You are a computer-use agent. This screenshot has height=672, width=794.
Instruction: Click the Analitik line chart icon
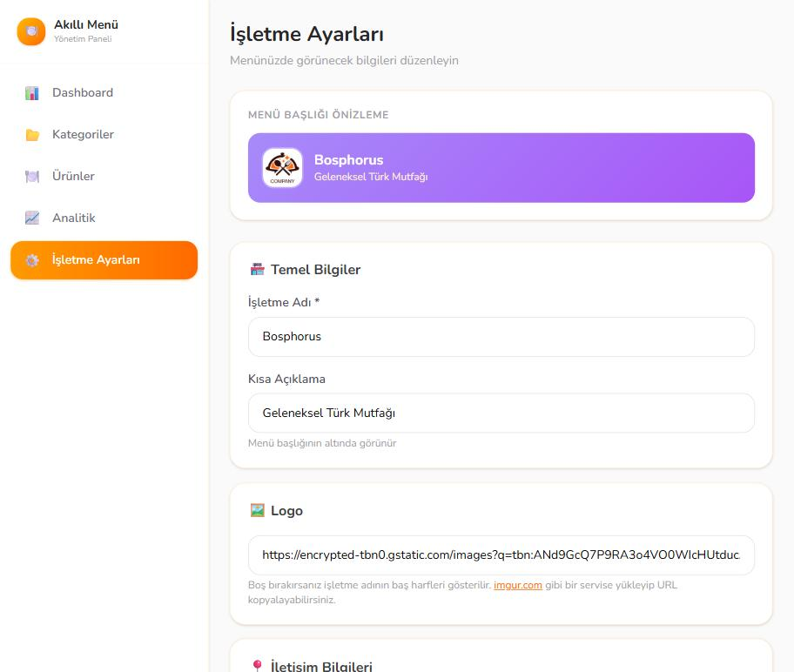point(32,218)
